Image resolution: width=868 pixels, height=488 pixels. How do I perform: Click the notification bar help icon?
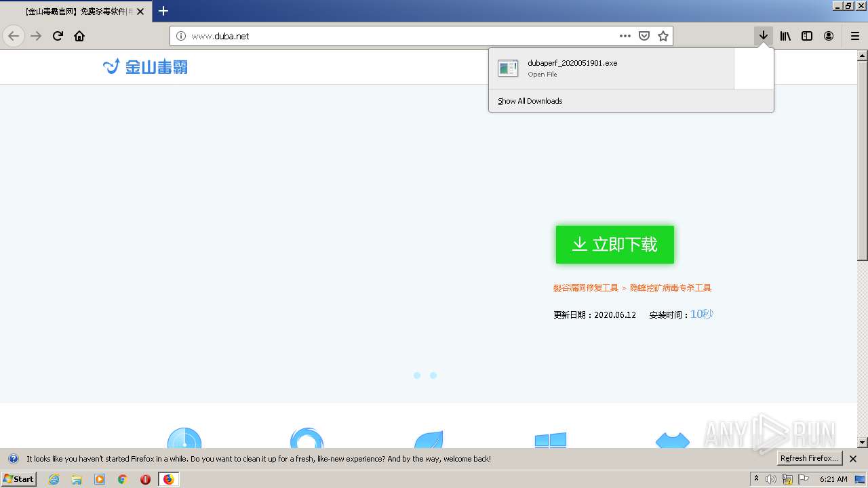(x=13, y=459)
